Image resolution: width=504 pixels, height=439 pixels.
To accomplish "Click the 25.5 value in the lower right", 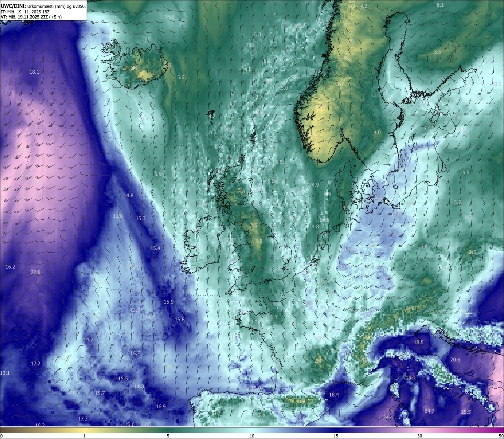I will 466,412.
